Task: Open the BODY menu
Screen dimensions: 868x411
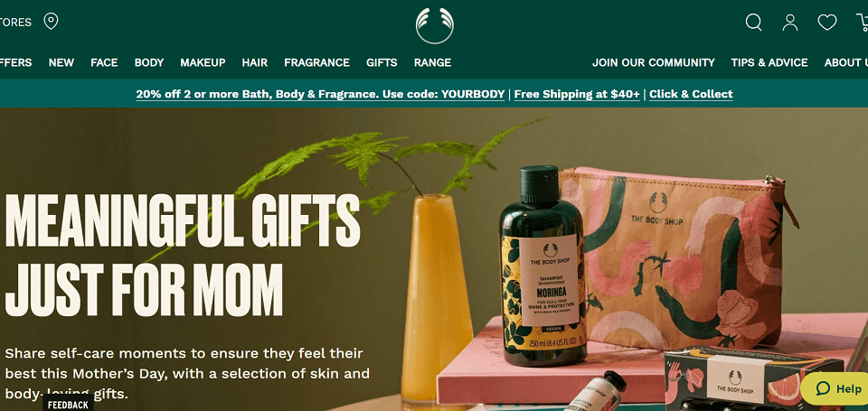Action: coord(149,62)
